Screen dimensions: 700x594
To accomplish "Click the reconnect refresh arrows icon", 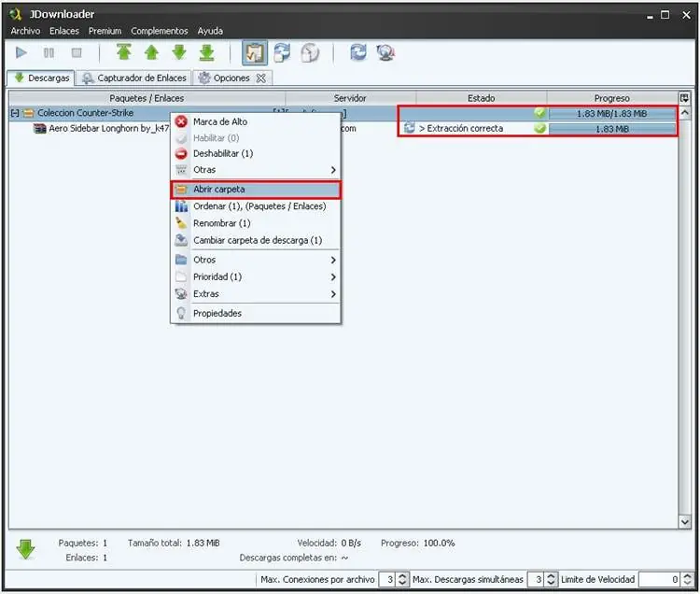I will (358, 52).
